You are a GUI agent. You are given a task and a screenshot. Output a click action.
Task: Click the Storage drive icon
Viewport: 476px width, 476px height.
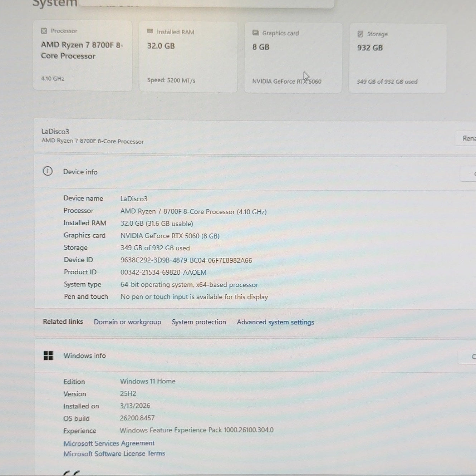360,34
